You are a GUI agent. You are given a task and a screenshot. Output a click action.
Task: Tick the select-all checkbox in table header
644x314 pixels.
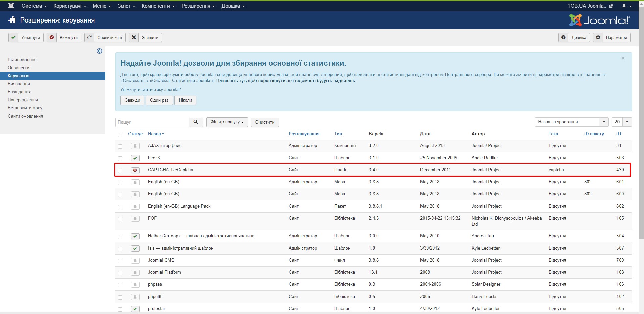(x=120, y=135)
